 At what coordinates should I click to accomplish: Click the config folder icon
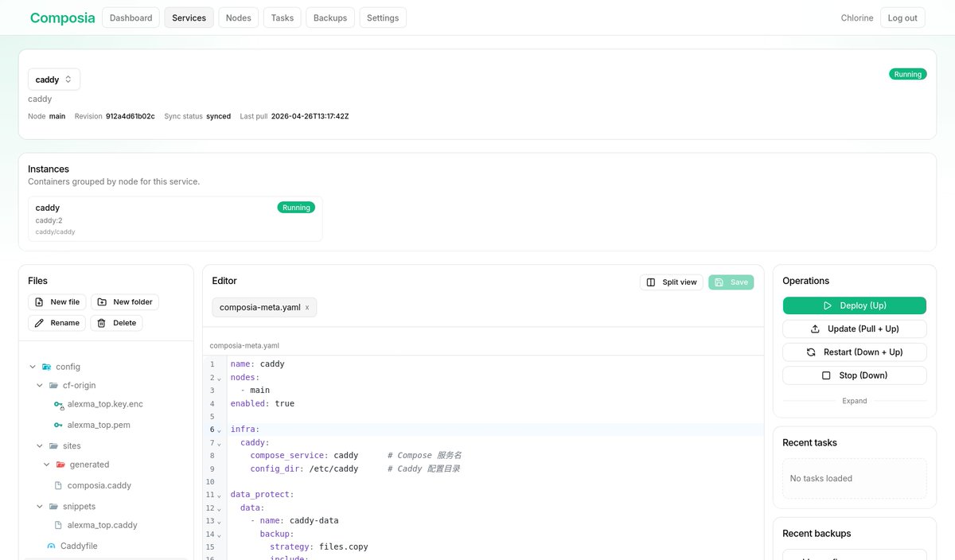pos(46,367)
